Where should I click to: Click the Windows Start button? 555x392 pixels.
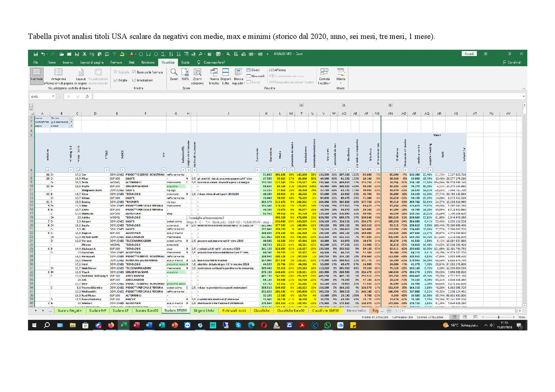[34, 325]
